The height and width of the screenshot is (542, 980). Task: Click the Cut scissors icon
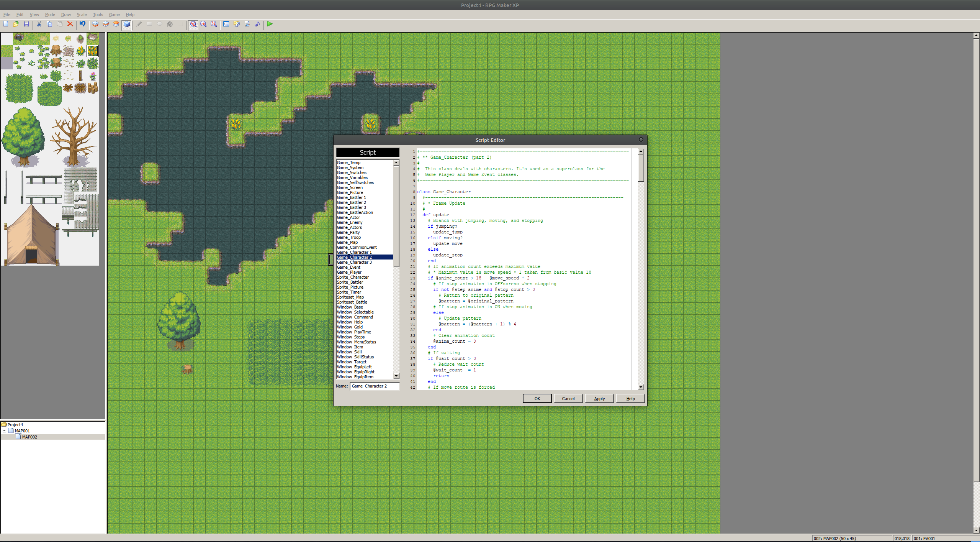pyautogui.click(x=39, y=24)
